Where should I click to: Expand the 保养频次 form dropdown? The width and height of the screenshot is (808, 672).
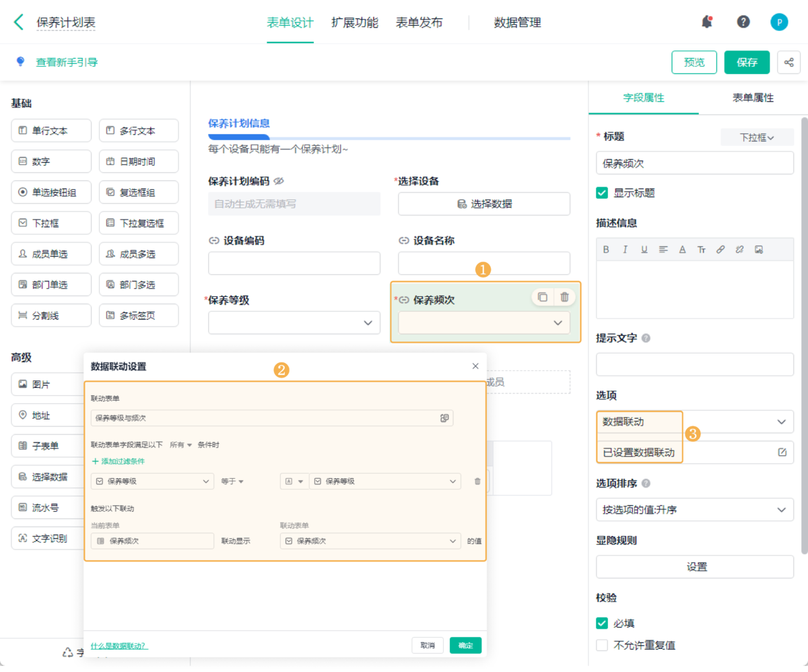[484, 323]
